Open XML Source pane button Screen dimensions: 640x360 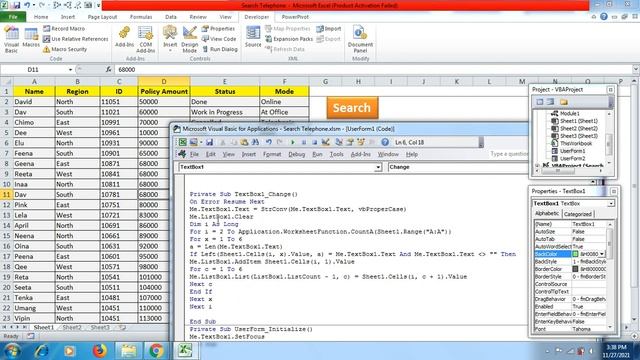pyautogui.click(x=253, y=37)
